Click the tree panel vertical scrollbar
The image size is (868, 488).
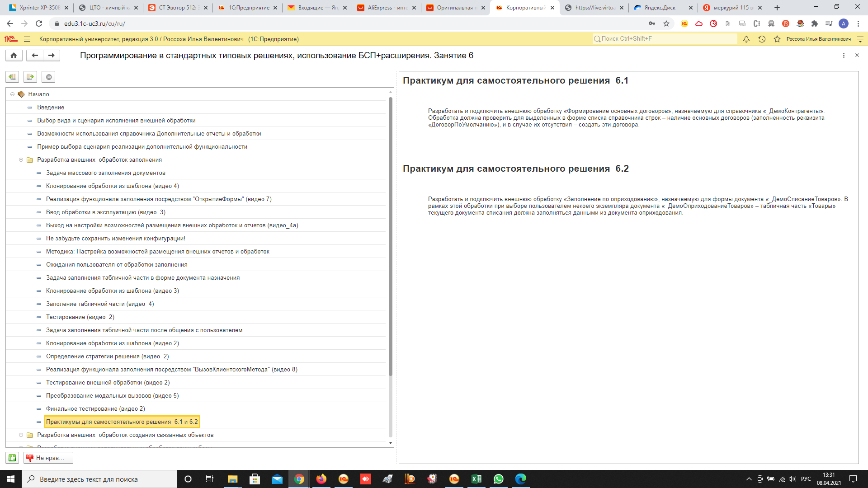pyautogui.click(x=391, y=235)
